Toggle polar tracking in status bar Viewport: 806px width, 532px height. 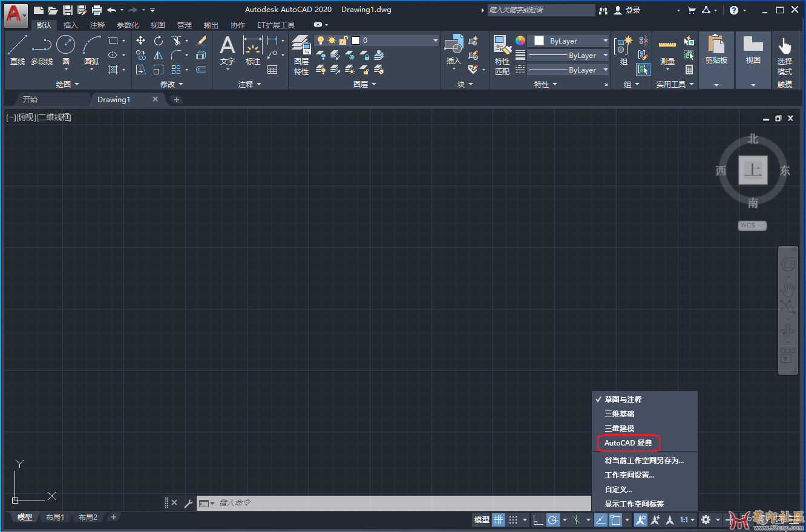553,520
